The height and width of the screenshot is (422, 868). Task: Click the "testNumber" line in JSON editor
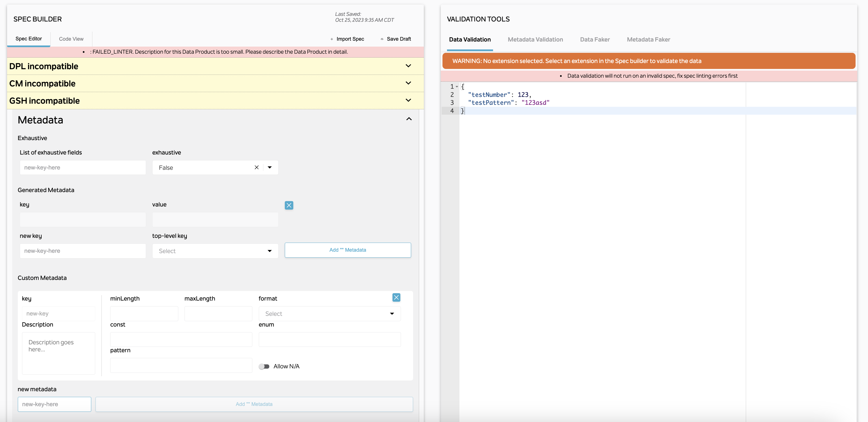pyautogui.click(x=499, y=95)
